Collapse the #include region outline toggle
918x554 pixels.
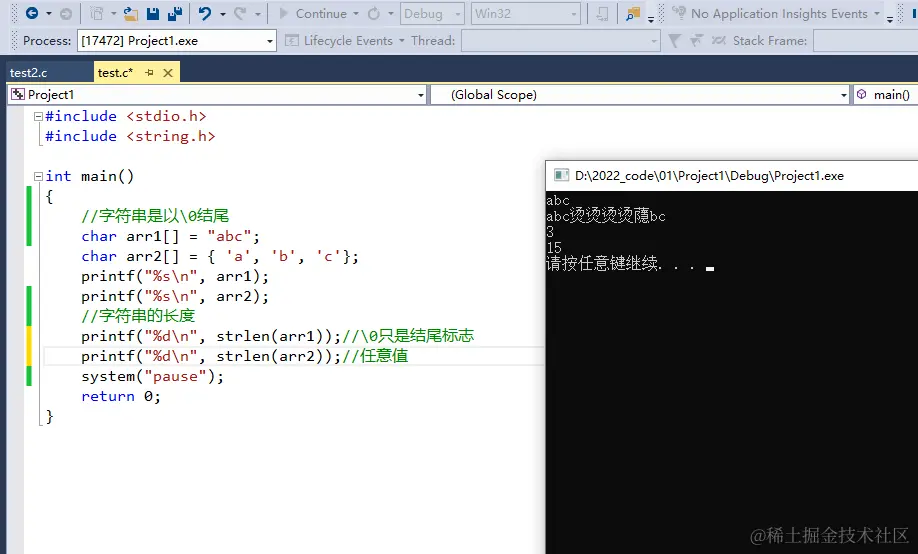pyautogui.click(x=38, y=117)
